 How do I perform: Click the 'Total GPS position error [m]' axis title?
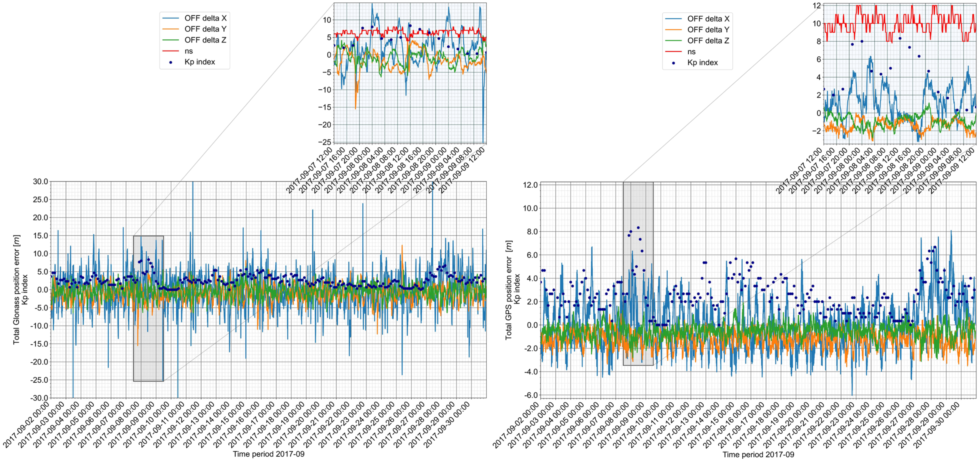[x=508, y=290]
